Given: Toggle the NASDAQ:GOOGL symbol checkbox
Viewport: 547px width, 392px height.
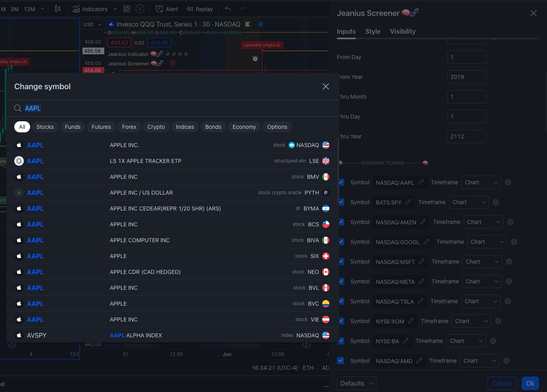Looking at the screenshot, I should (341, 242).
